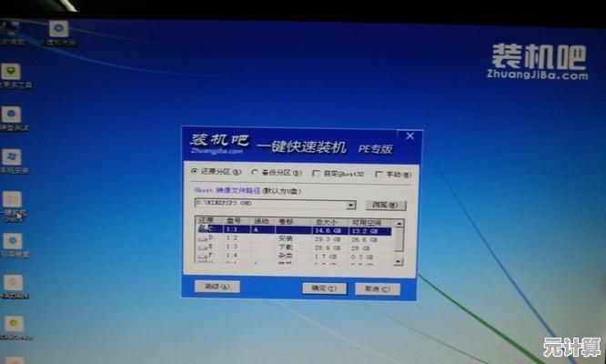Select the 0.3 GB free space cell
The image size is (606, 364).
point(362,258)
